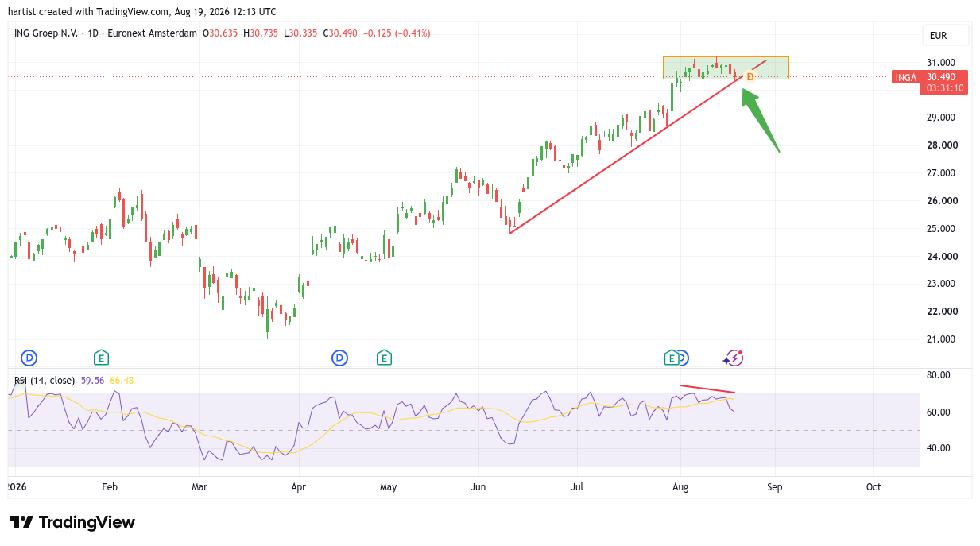This screenshot has width=980, height=546.
Task: Click the 60.00 RSI scale label
Action: point(939,412)
